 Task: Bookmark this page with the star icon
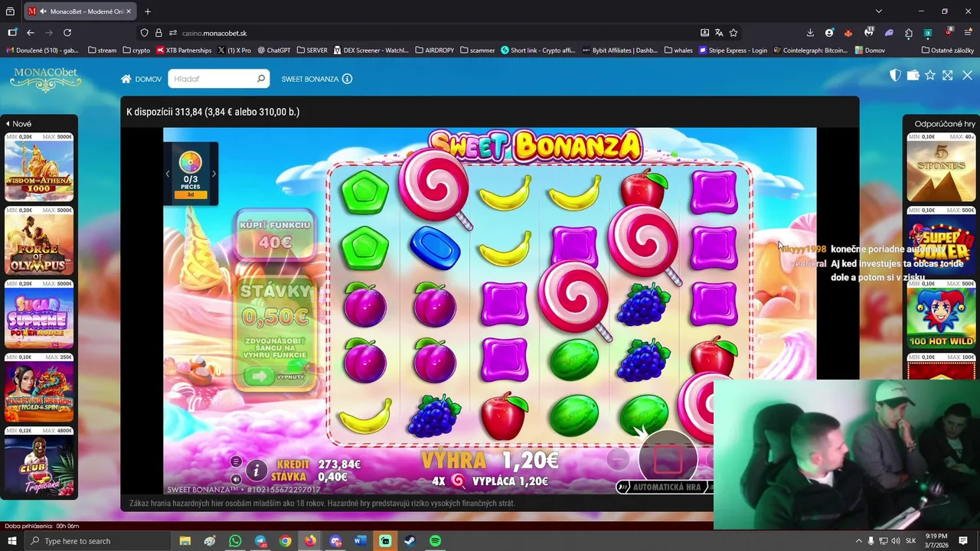[x=733, y=33]
